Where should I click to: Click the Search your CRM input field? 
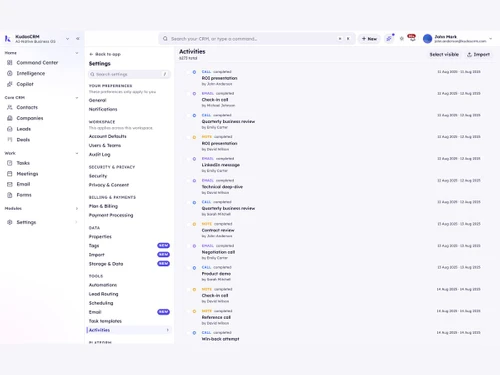coord(257,39)
